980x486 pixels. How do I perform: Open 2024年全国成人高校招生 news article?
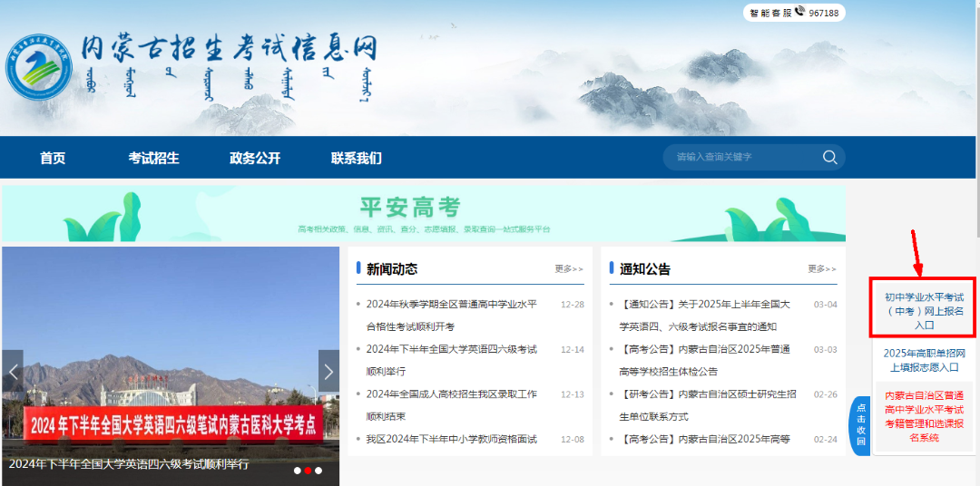[x=451, y=394]
